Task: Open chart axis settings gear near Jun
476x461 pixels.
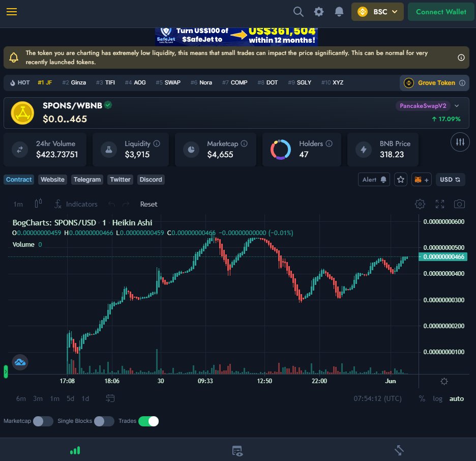Action: [444, 381]
